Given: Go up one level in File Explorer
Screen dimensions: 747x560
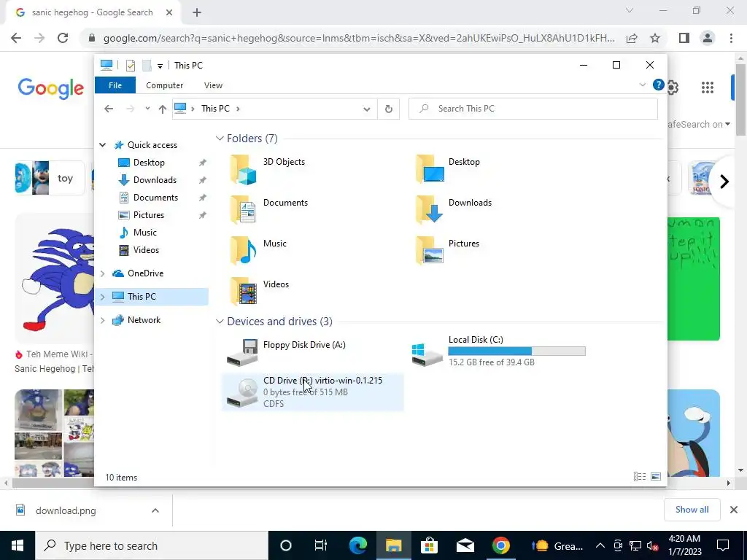Looking at the screenshot, I should (x=163, y=109).
